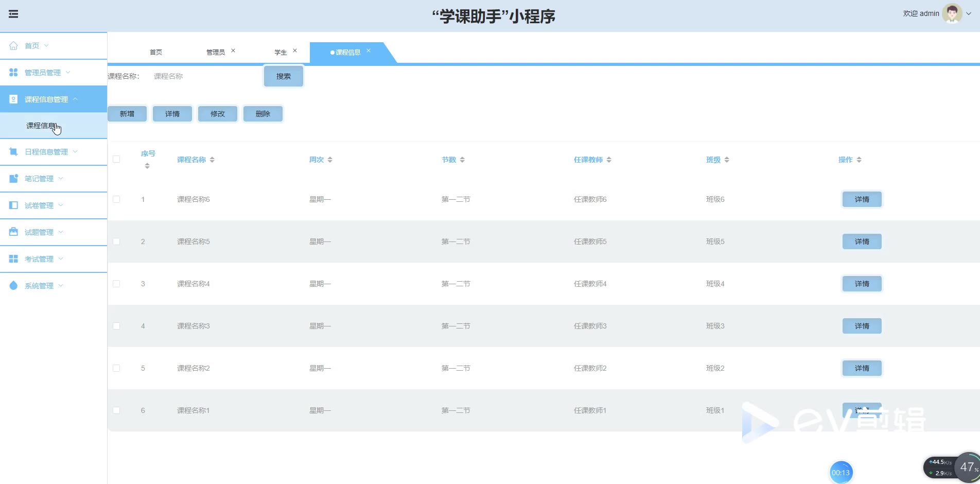Collapse the 课程信息管理 sidebar menu
980x484 pixels.
point(75,99)
